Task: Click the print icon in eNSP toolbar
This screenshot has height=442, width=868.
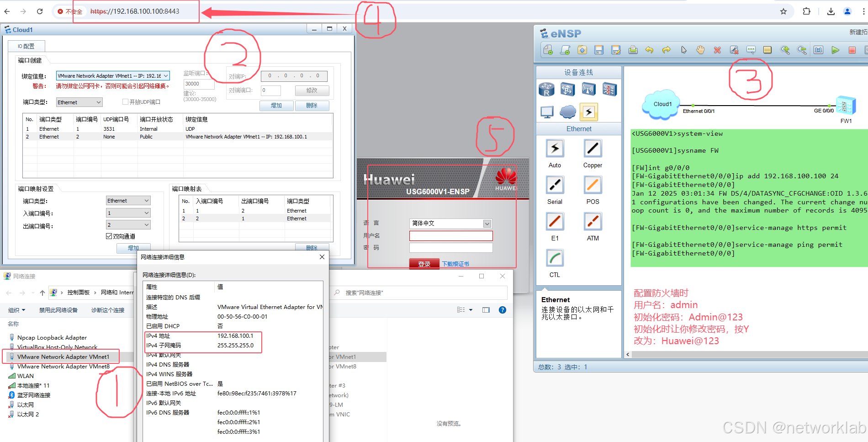Action: click(x=633, y=50)
